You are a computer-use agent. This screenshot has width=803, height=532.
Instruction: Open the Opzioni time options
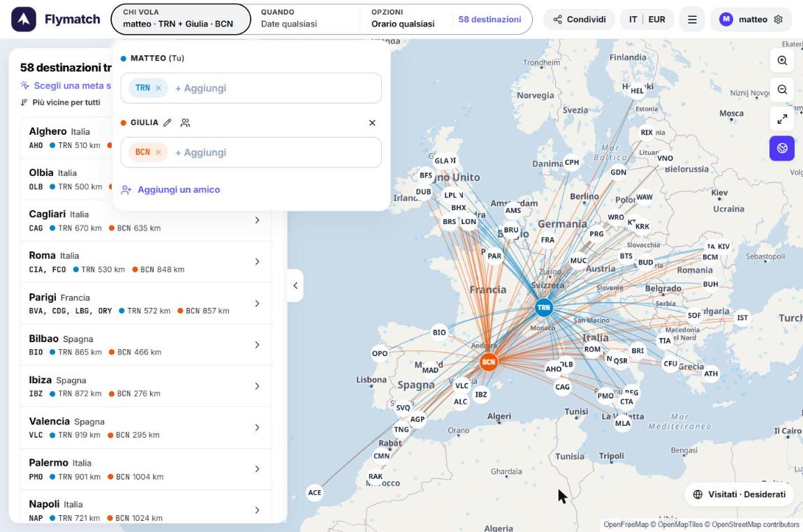[402, 19]
